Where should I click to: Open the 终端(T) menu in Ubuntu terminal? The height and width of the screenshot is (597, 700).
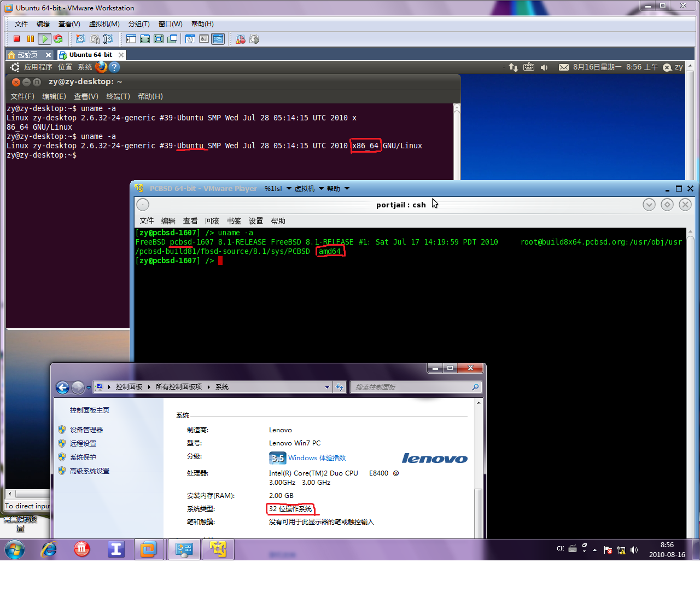[118, 96]
